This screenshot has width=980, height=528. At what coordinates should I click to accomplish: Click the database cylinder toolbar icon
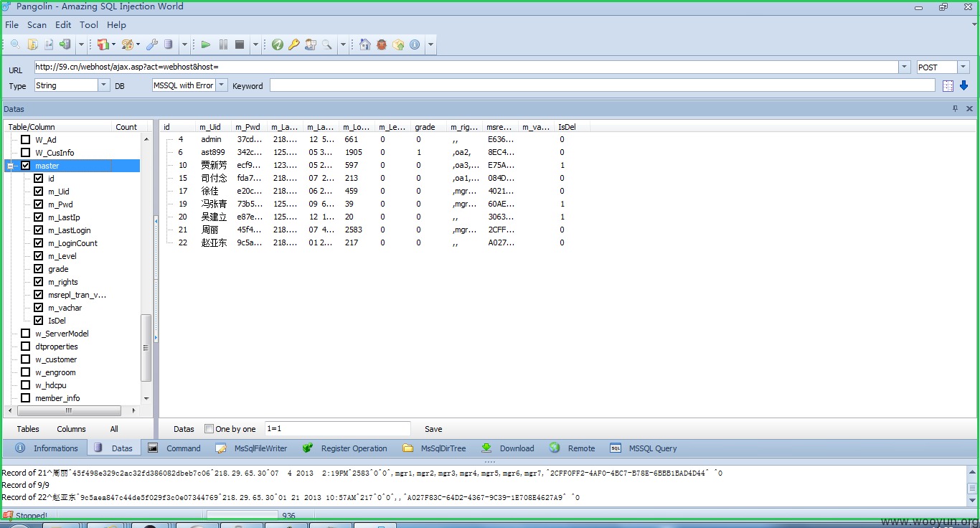tap(168, 44)
